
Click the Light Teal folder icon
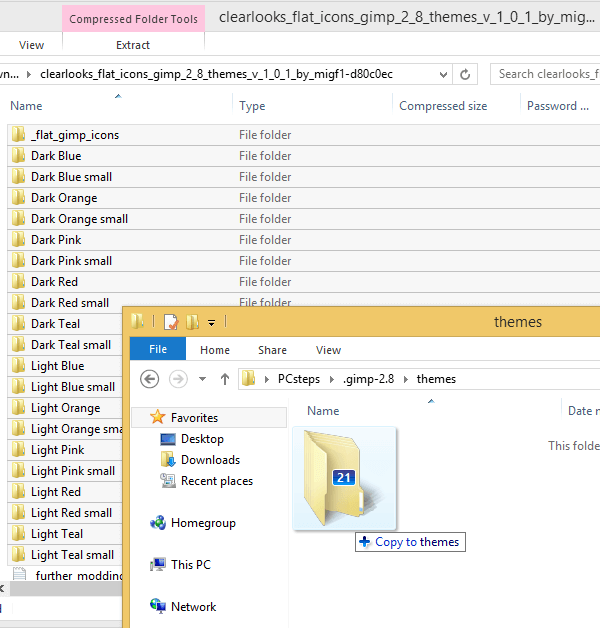pyautogui.click(x=18, y=533)
